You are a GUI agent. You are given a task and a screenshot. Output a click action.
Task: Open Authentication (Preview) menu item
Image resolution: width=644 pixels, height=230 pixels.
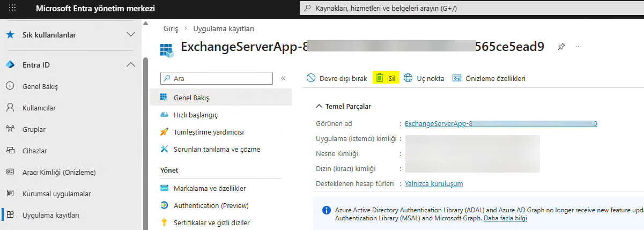pyautogui.click(x=211, y=205)
